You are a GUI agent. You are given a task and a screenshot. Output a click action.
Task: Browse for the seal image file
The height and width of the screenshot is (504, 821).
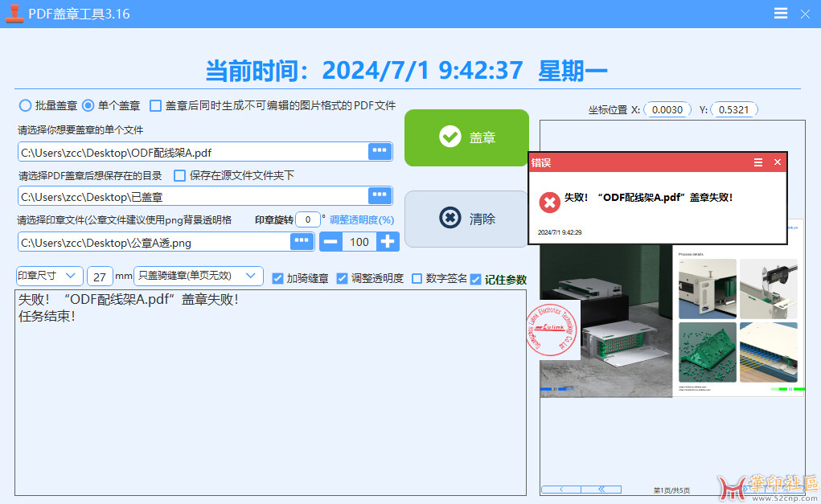(x=302, y=241)
